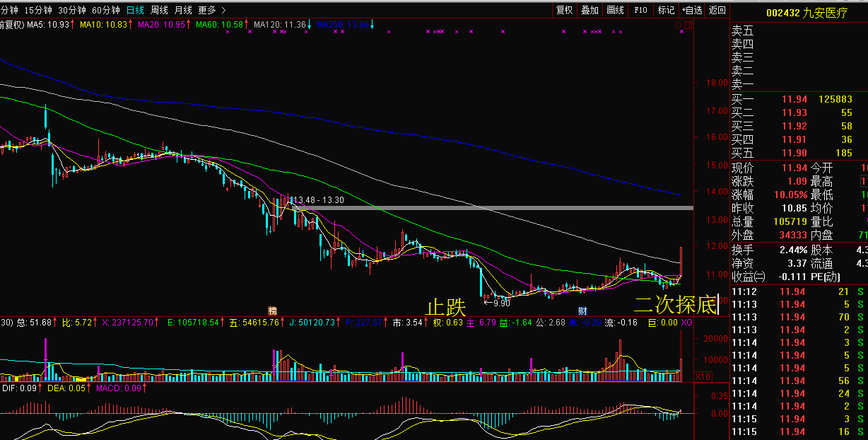The height and width of the screenshot is (440, 868).
Task: Click the 榜 ranking marker on chart
Action: (x=271, y=311)
